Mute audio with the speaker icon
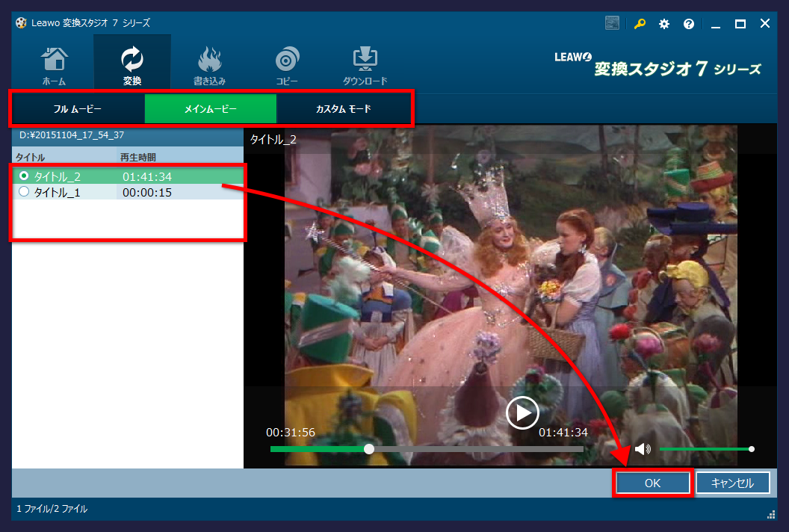Image resolution: width=789 pixels, height=532 pixels. 643,449
